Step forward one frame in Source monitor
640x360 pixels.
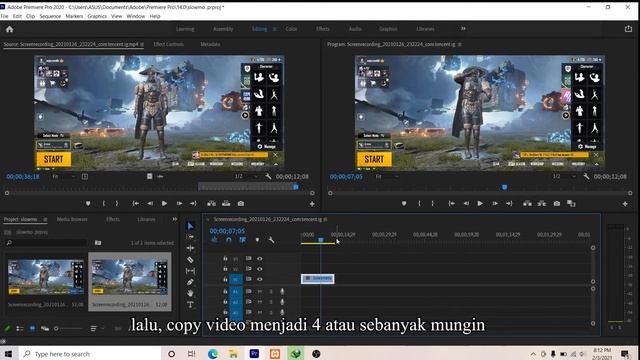pyautogui.click(x=179, y=203)
